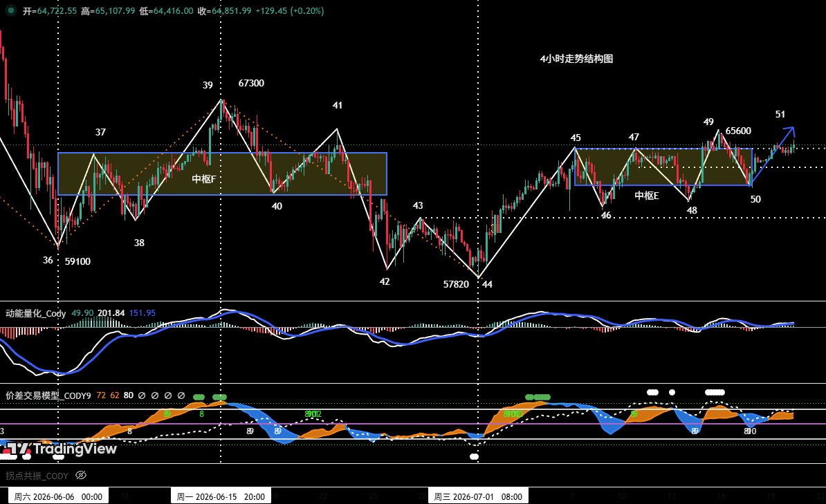Viewport: 826px width, 504px height.
Task: Toggle hidden eye icon beside 拐点共振_CODY
Action: pyautogui.click(x=81, y=476)
